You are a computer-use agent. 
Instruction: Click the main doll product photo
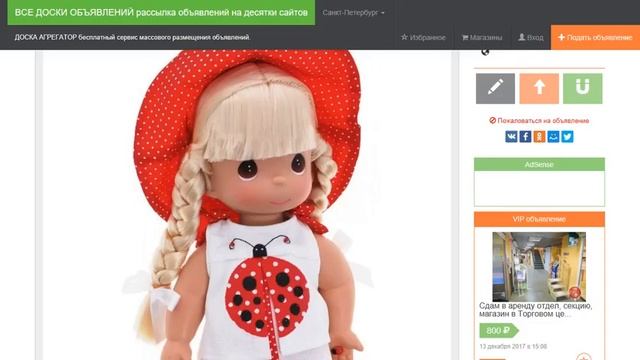pyautogui.click(x=247, y=205)
